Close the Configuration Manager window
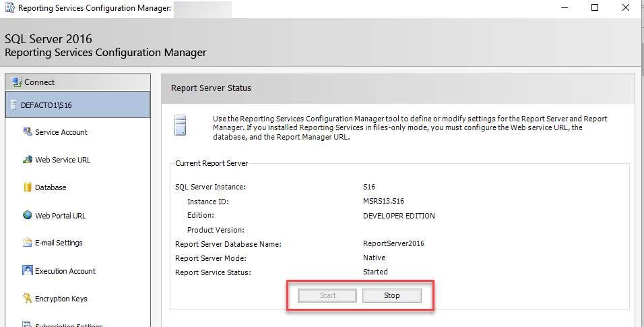The width and height of the screenshot is (644, 327). coord(626,8)
